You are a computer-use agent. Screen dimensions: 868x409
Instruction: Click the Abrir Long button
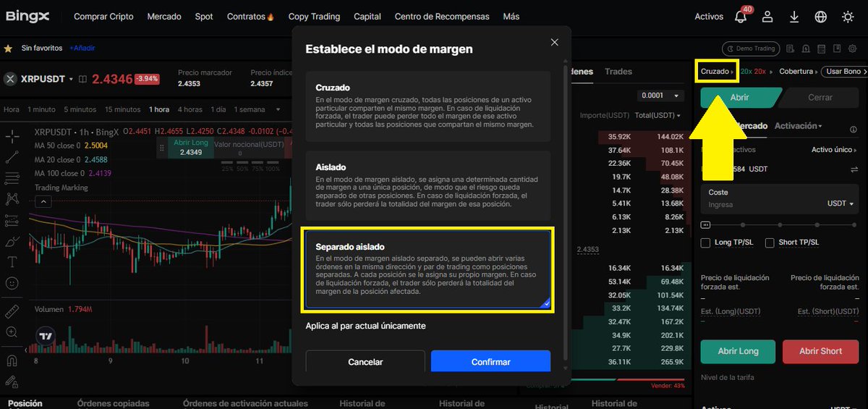pyautogui.click(x=738, y=351)
